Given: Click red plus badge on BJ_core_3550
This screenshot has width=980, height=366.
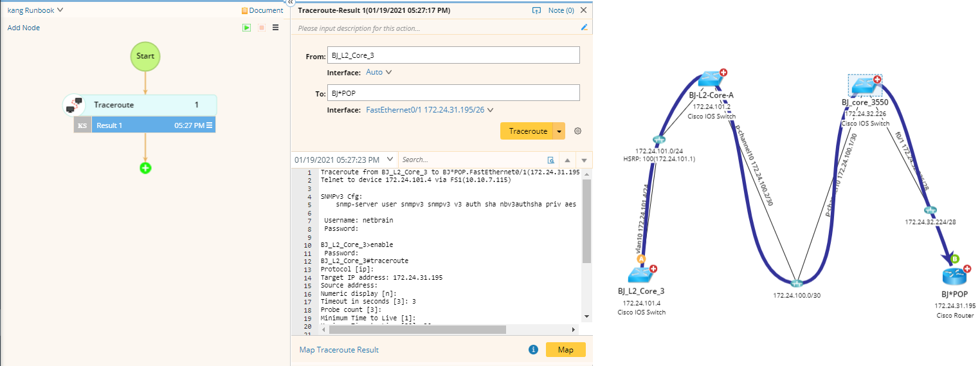Looking at the screenshot, I should pyautogui.click(x=877, y=79).
